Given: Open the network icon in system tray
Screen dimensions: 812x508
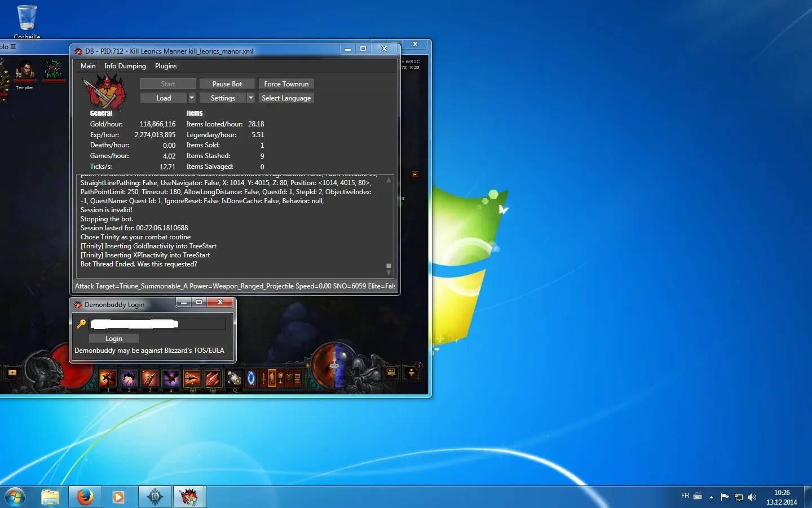Looking at the screenshot, I should (739, 497).
